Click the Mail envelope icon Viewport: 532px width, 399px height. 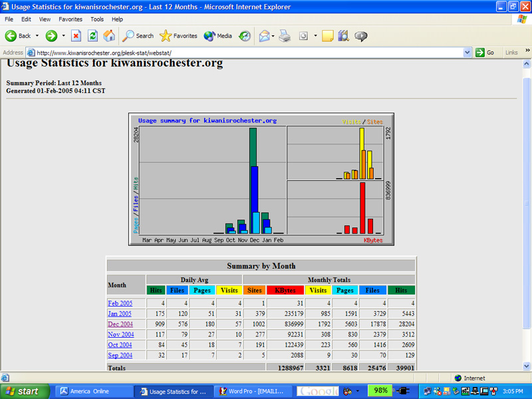264,36
